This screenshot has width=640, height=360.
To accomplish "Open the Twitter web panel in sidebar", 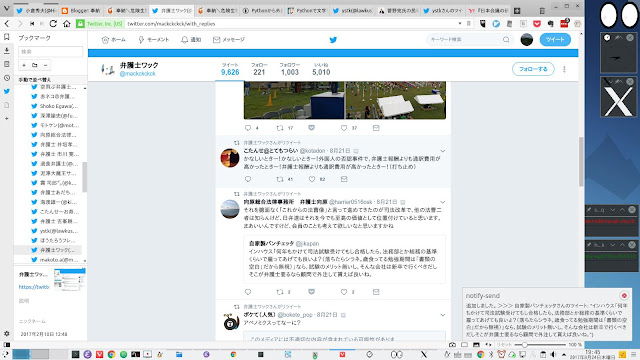I will (7, 91).
